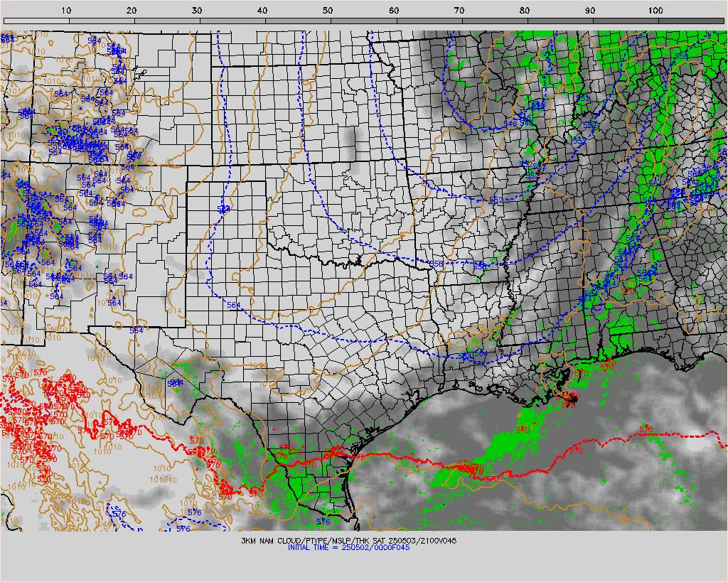Image resolution: width=728 pixels, height=582 pixels.
Task: Pick the color bar segment between 70 and 80
Action: tap(495, 21)
